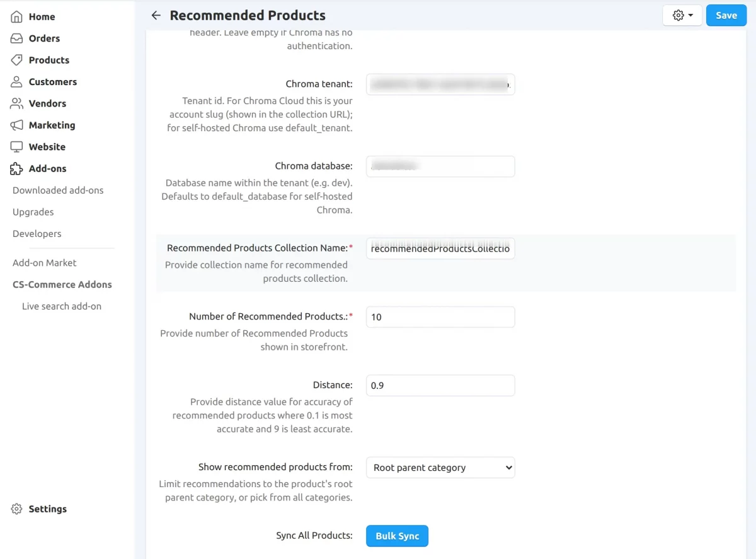This screenshot has height=559, width=756.
Task: Open CS-Commerce Addons section
Action: (62, 285)
